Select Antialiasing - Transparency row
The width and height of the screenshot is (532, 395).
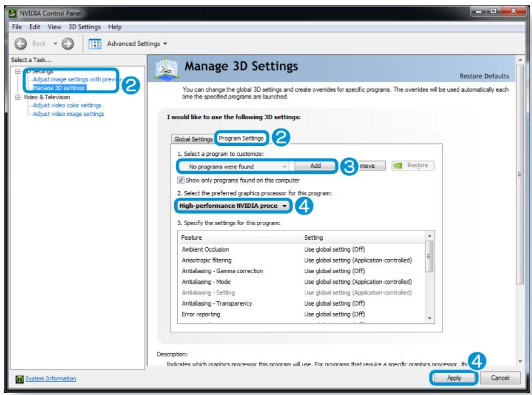pyautogui.click(x=301, y=304)
